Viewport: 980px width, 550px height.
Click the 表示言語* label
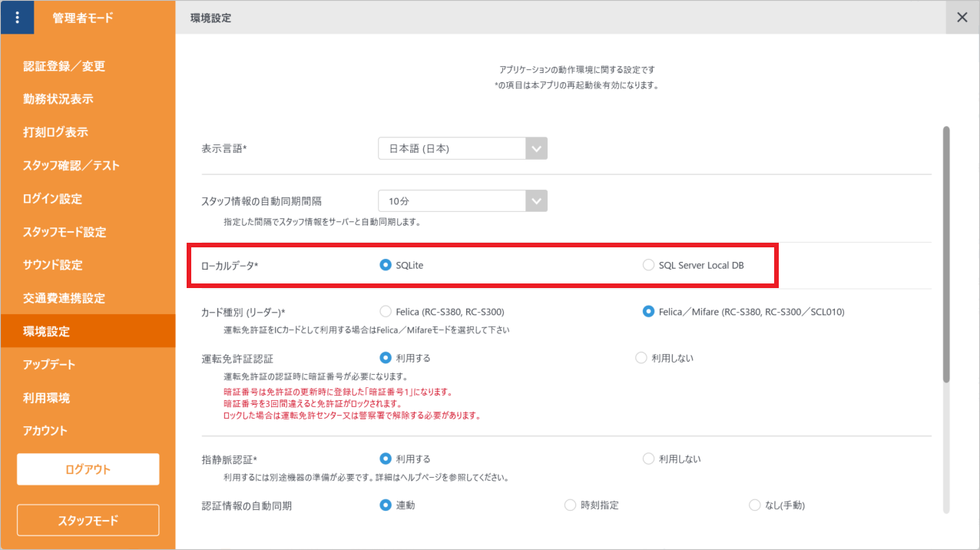point(223,148)
